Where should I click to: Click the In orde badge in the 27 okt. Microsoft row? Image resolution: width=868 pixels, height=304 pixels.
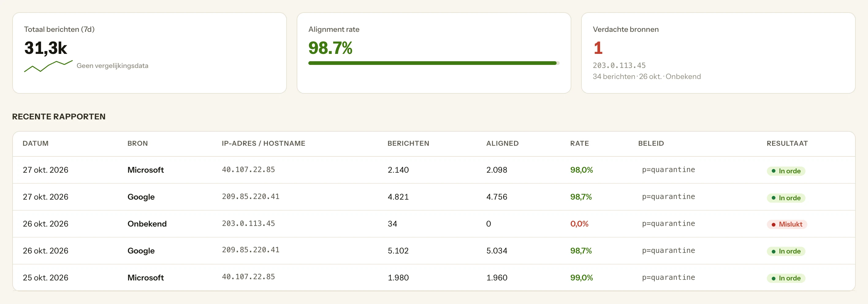[786, 171]
